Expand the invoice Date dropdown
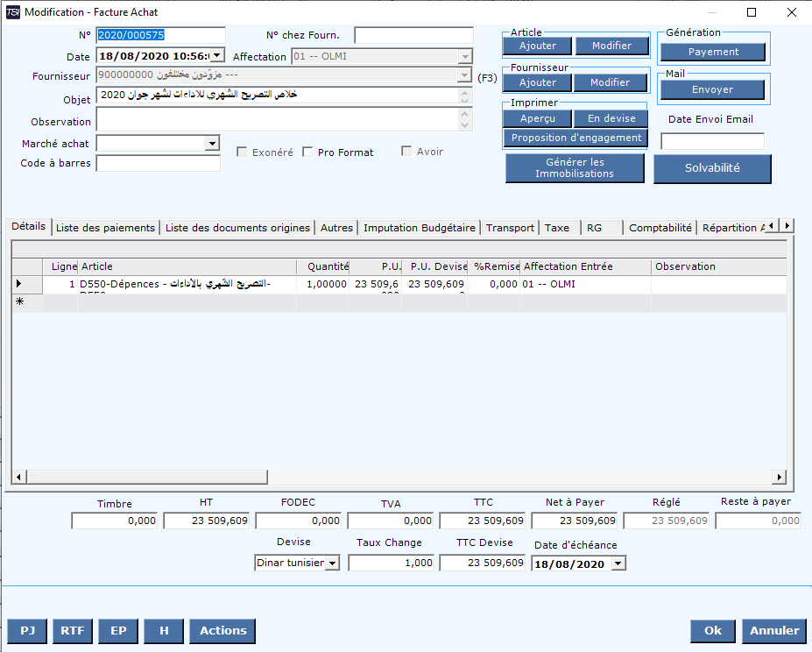 tap(217, 56)
